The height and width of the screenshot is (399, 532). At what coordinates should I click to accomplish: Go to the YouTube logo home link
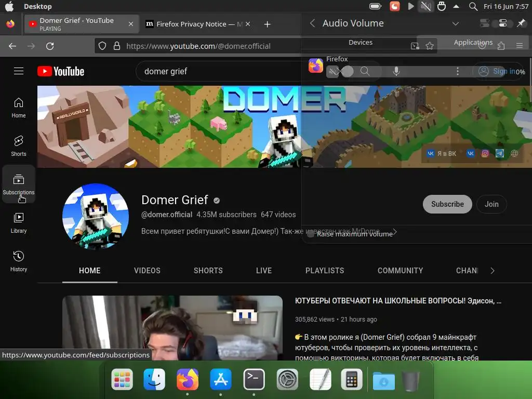pyautogui.click(x=61, y=71)
